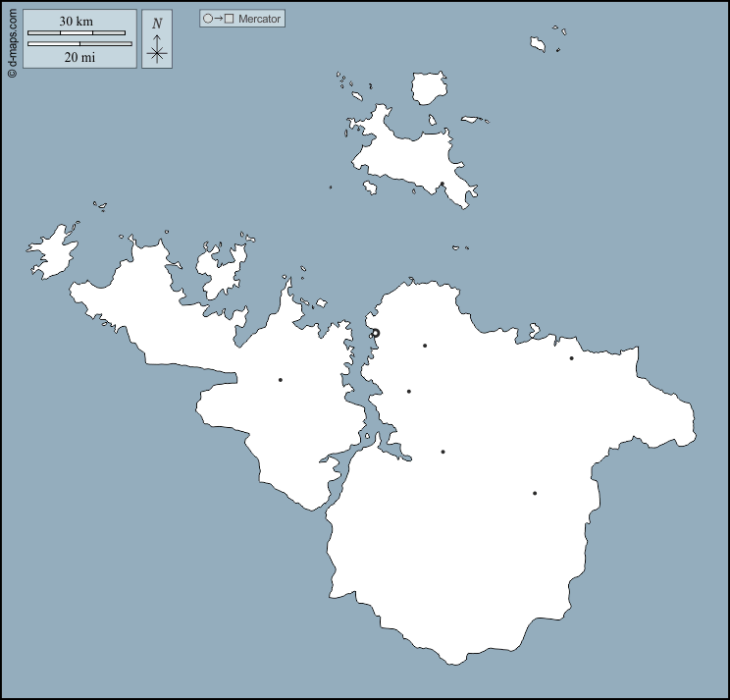Click the Mercator projection text
This screenshot has height=700, width=730.
coord(260,19)
